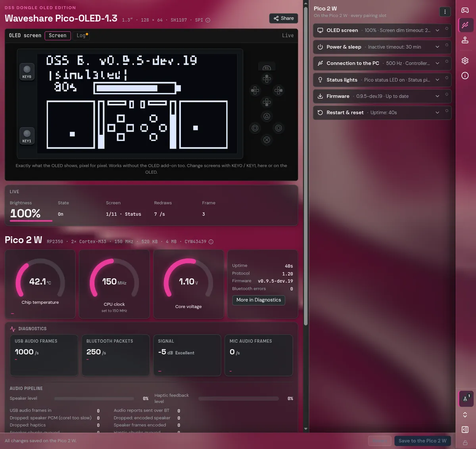Click the Share button

point(284,18)
